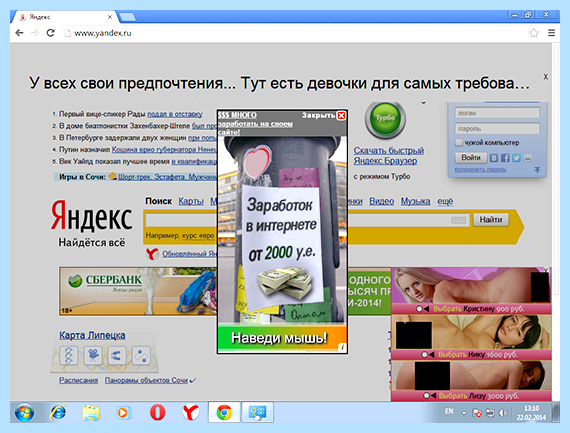The width and height of the screenshot is (570, 433).
Task: Open the Скачать быстрый Яндекс.Браузер link
Action: pyautogui.click(x=389, y=156)
